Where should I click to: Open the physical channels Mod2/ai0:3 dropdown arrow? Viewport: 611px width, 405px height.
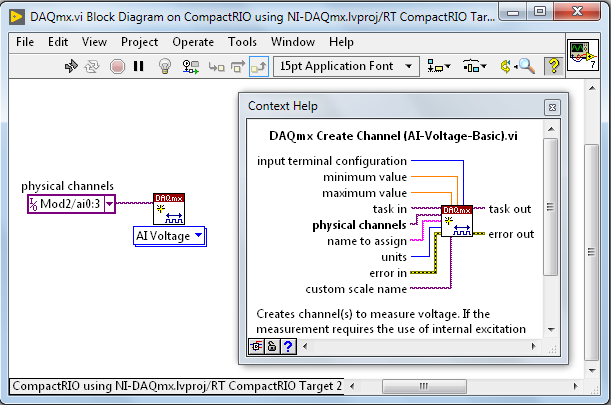pyautogui.click(x=109, y=204)
